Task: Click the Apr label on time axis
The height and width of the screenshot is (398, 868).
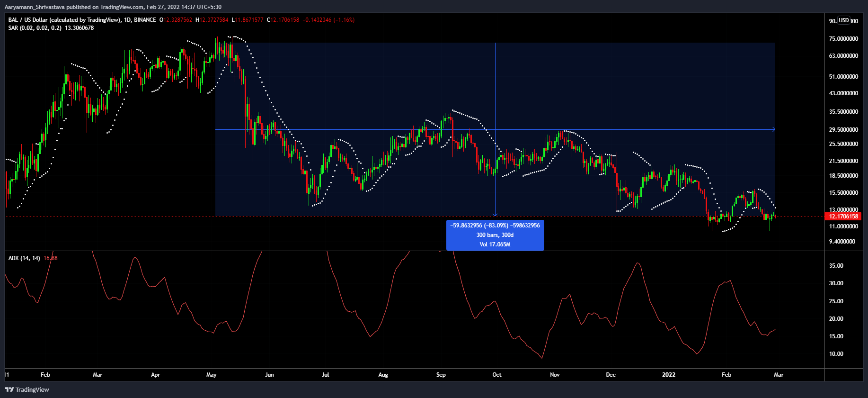Action: [x=155, y=375]
